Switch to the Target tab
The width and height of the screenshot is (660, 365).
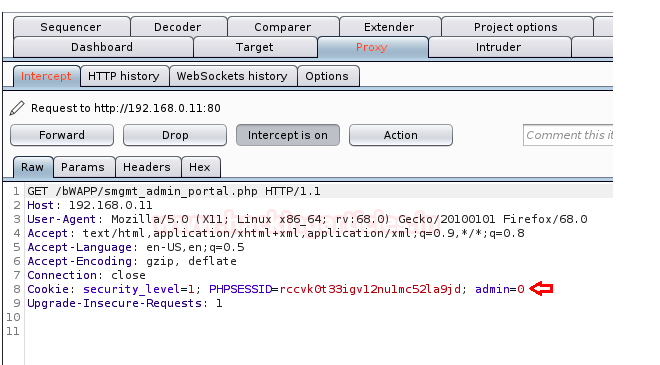pos(255,47)
